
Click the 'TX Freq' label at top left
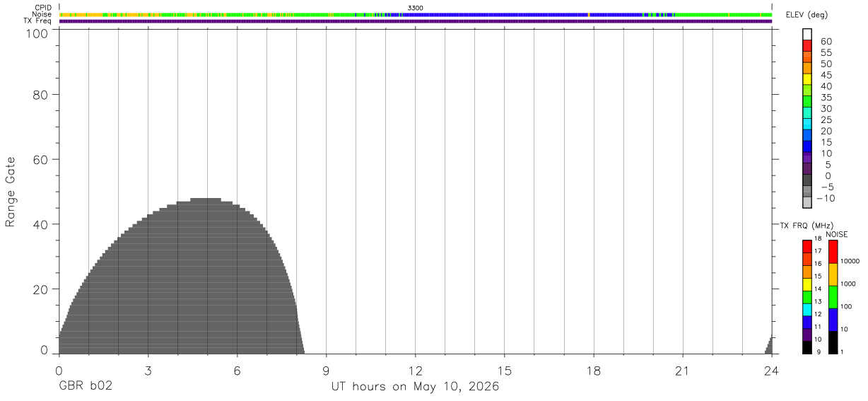tap(38, 21)
